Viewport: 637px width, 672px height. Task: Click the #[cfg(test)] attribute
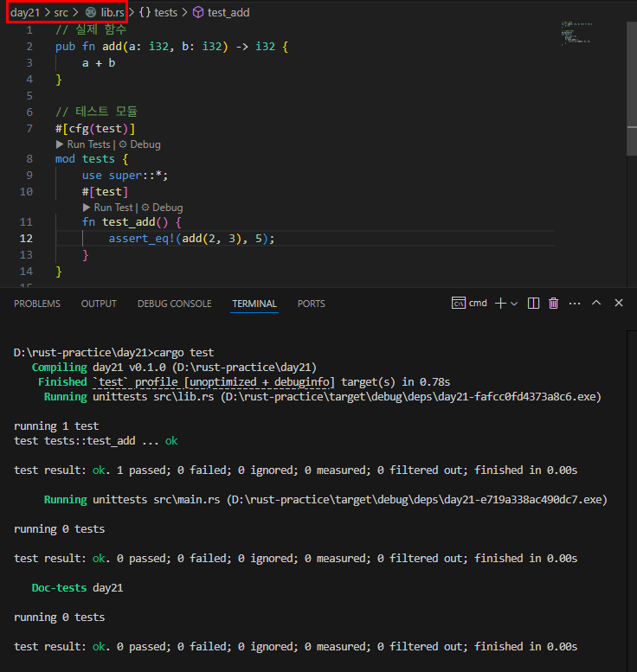click(x=95, y=129)
